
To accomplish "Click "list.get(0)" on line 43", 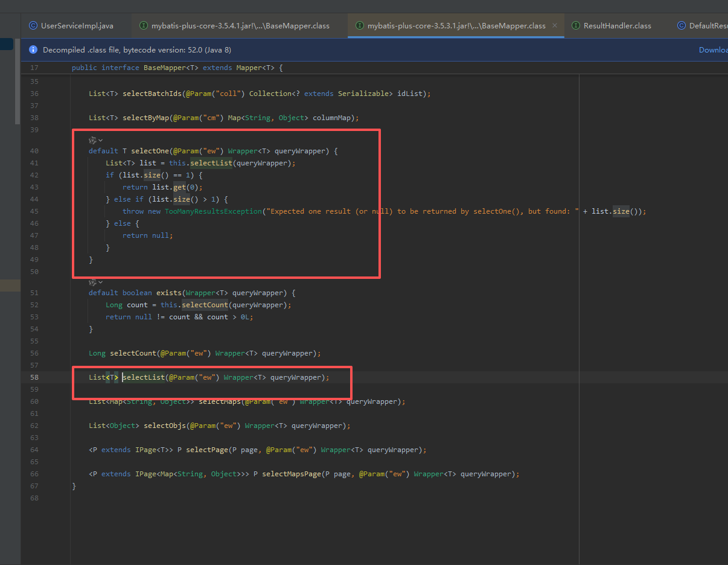I will click(x=175, y=187).
